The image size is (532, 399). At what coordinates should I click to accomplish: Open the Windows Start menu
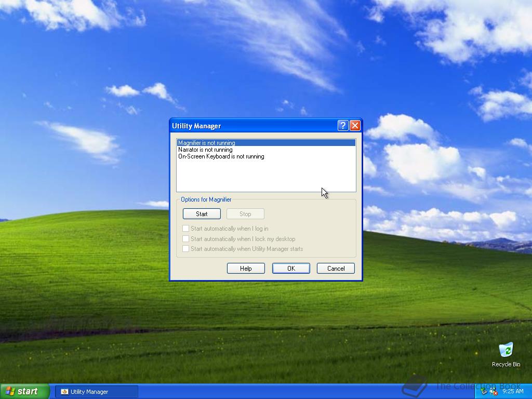pos(25,391)
